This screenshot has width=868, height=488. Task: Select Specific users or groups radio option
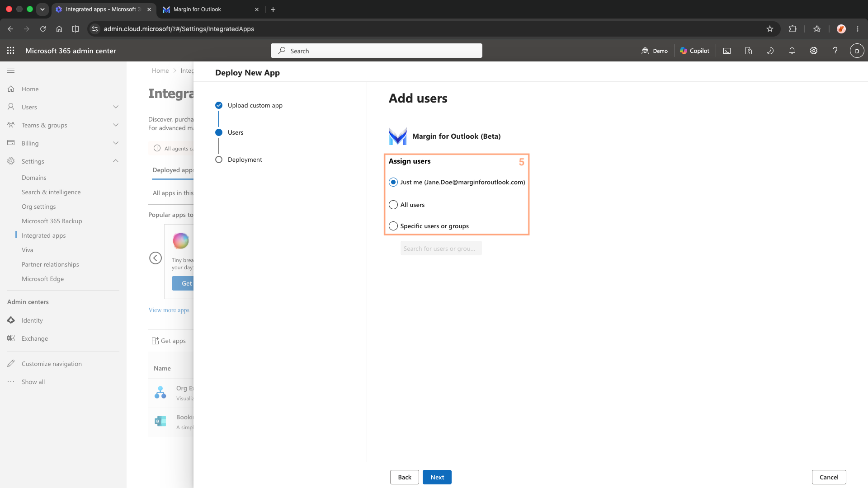coord(393,226)
